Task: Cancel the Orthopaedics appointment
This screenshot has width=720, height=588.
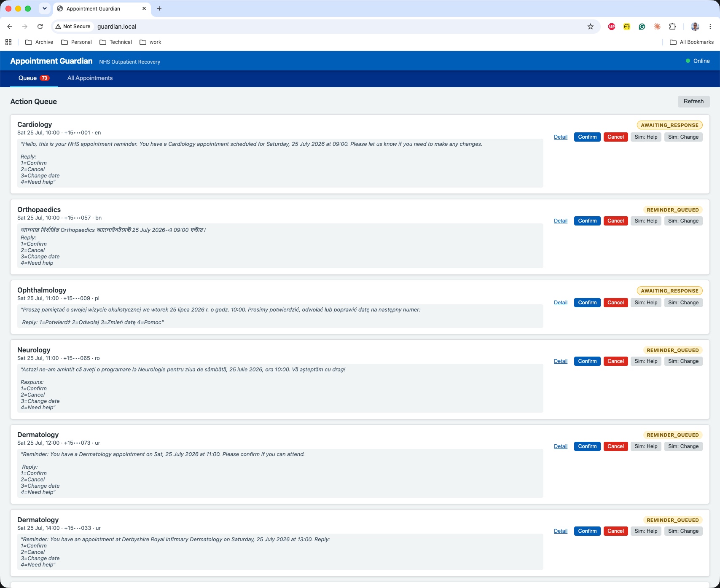Action: click(x=615, y=221)
